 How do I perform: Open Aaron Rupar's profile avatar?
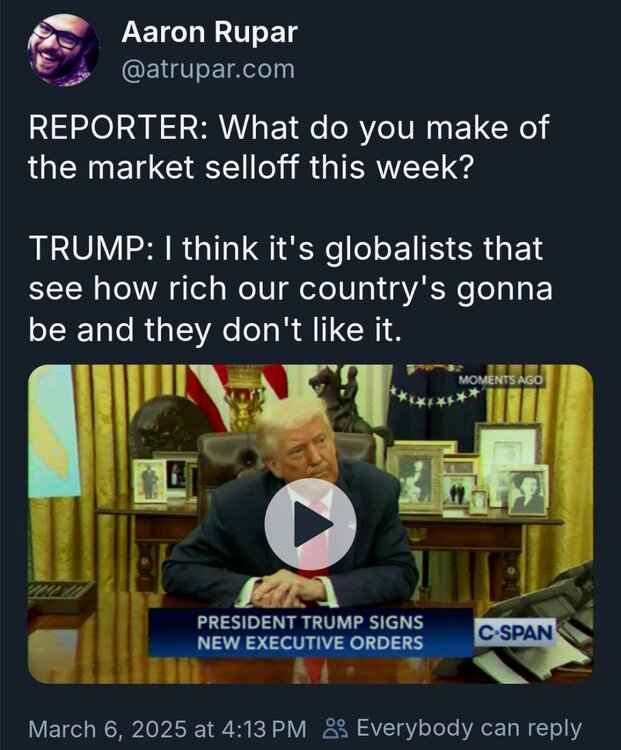coord(63,50)
